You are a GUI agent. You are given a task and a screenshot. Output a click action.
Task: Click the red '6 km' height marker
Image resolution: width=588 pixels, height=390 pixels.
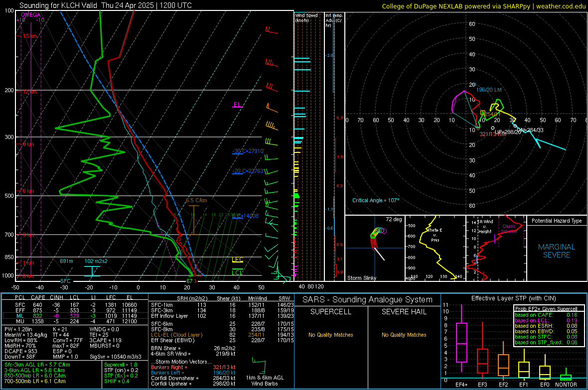click(x=28, y=191)
